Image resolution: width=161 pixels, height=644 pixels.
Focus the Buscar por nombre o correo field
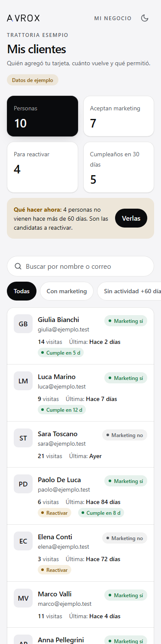click(80, 266)
